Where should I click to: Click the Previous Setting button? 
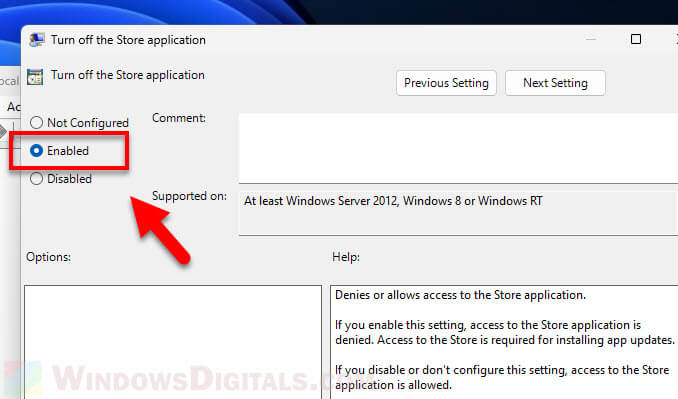point(446,83)
